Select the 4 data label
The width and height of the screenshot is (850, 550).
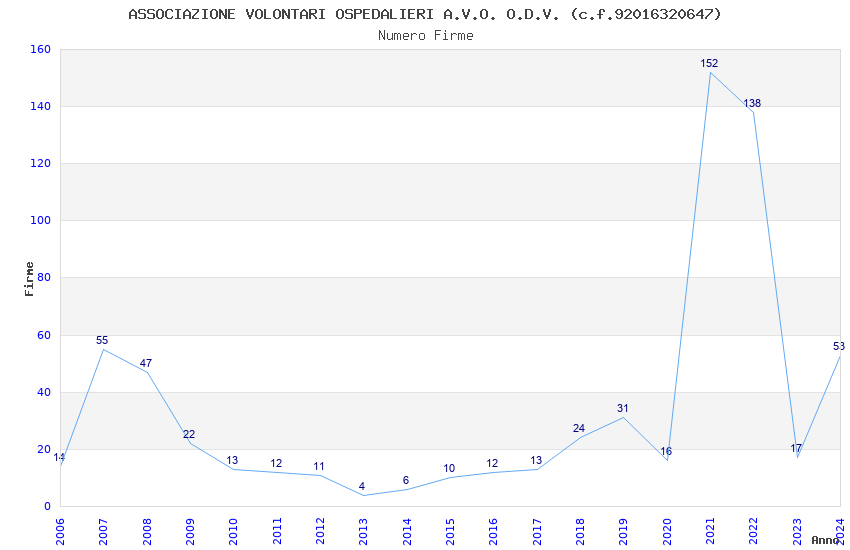[362, 486]
